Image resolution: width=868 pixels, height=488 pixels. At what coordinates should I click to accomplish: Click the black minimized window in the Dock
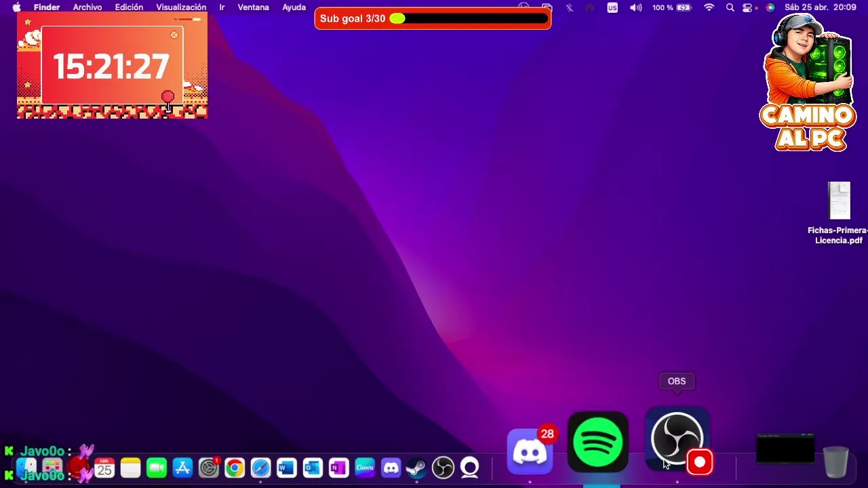click(785, 449)
